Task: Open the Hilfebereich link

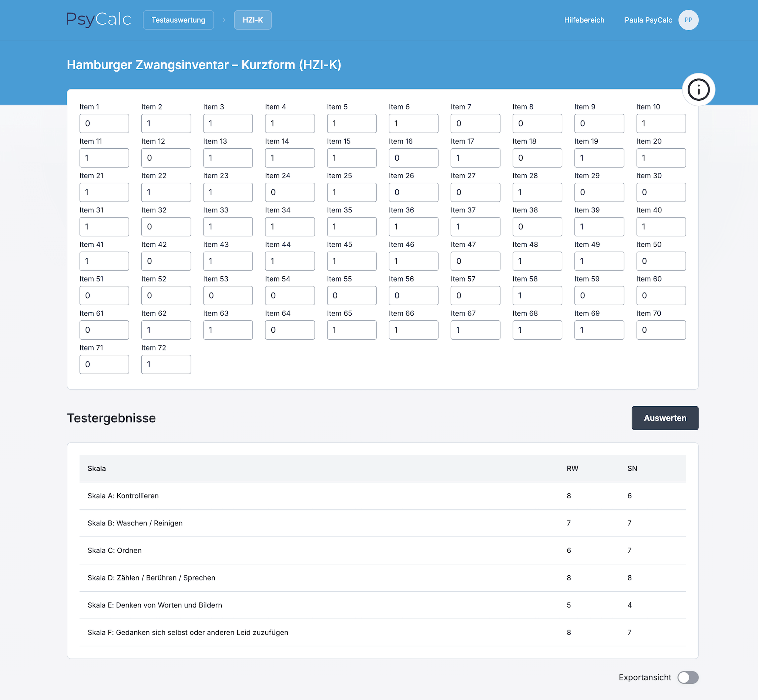Action: [x=584, y=20]
